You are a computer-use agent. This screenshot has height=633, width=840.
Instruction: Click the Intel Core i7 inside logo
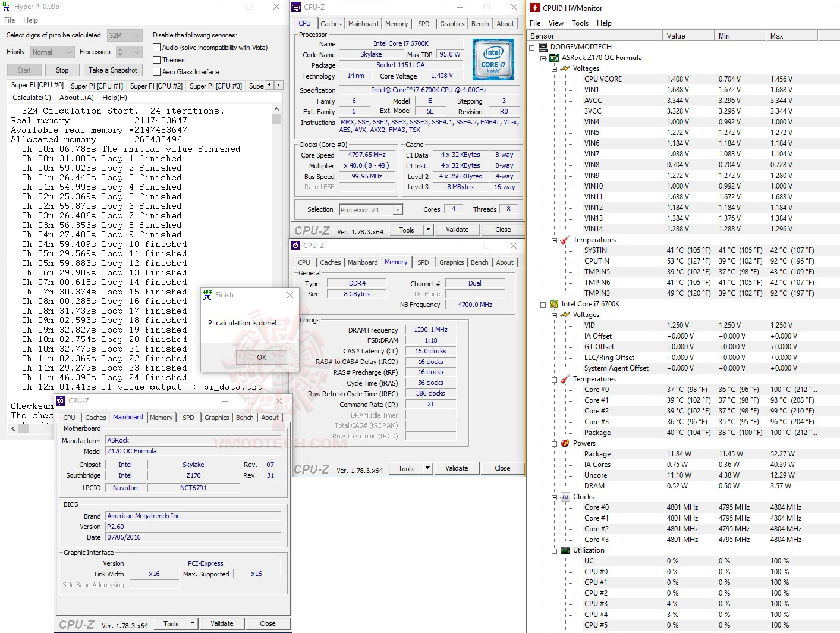[x=493, y=59]
